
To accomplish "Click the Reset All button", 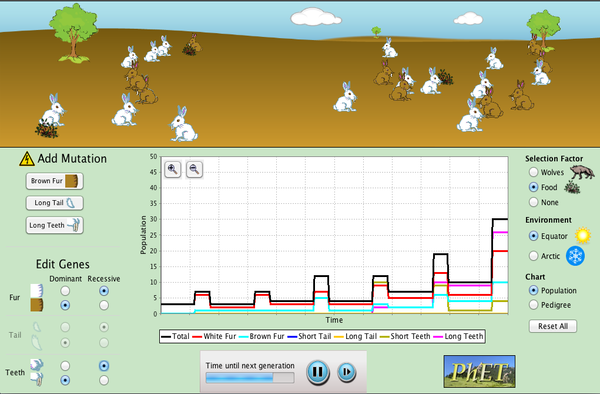I will coord(553,326).
